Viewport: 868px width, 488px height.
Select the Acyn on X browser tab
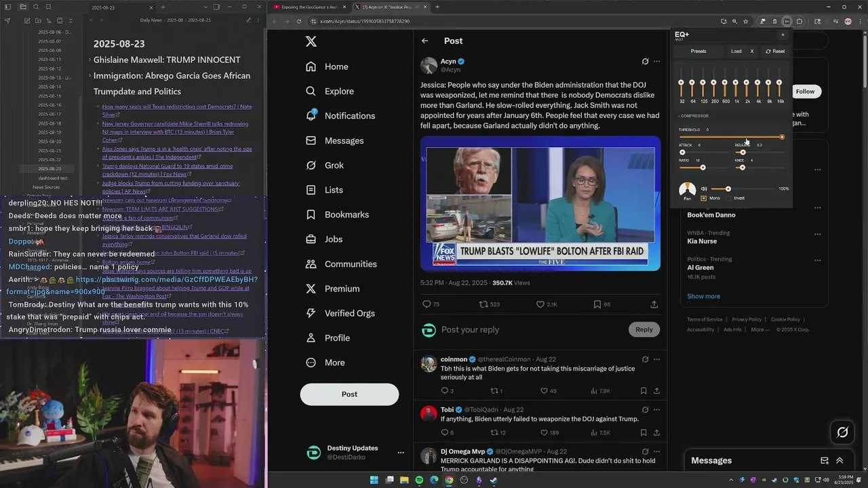click(x=392, y=7)
